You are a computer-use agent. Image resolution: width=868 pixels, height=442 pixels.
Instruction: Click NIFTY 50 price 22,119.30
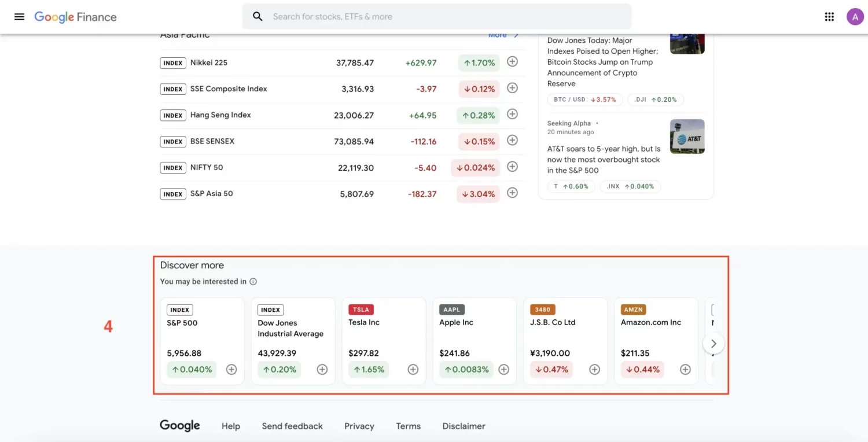356,168
